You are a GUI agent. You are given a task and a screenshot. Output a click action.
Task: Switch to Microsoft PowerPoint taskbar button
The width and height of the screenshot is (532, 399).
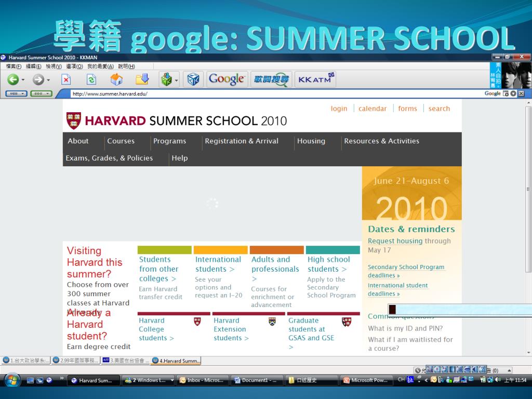point(366,380)
